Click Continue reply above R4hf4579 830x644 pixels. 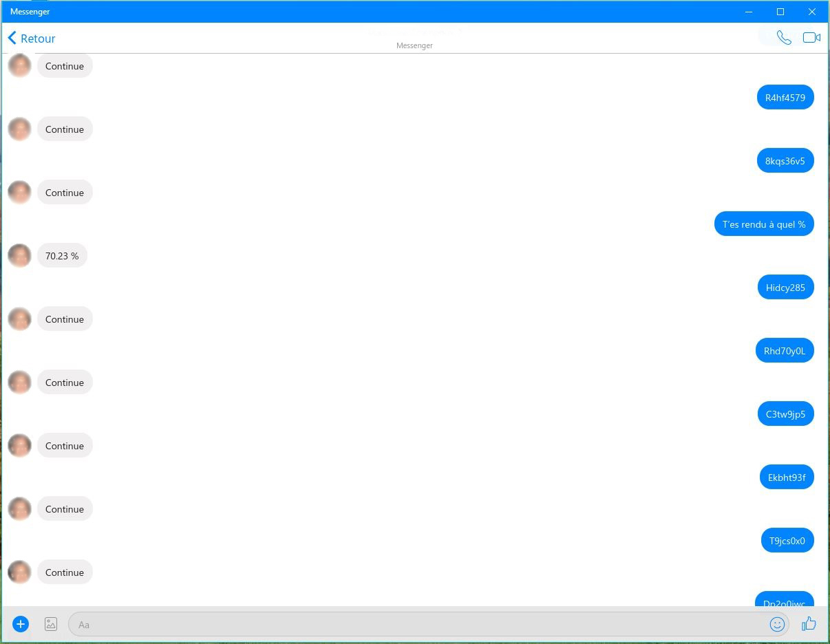(x=65, y=66)
